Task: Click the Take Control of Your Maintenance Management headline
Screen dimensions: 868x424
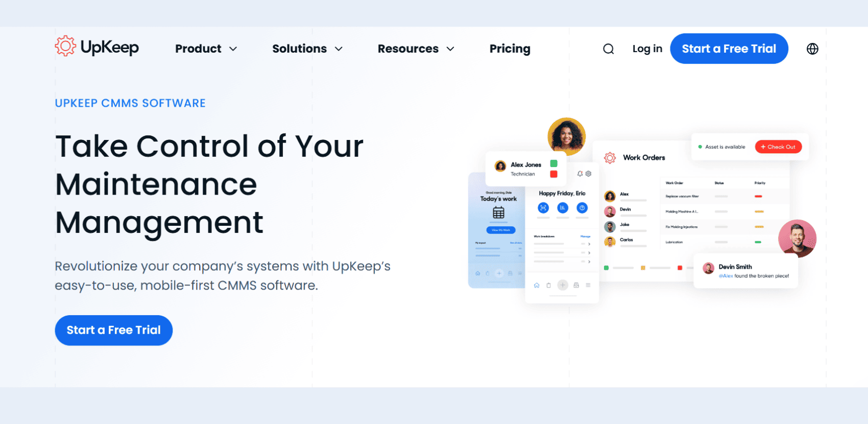Action: coord(209,184)
